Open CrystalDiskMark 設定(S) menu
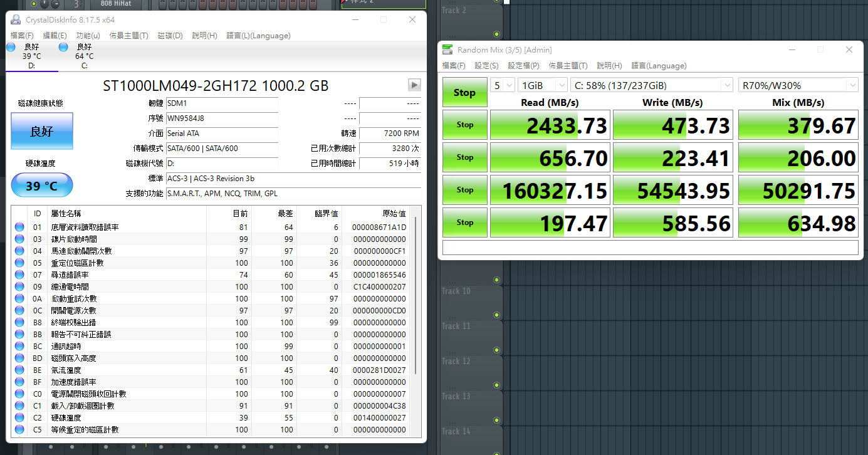The height and width of the screenshot is (455, 868). tap(486, 66)
